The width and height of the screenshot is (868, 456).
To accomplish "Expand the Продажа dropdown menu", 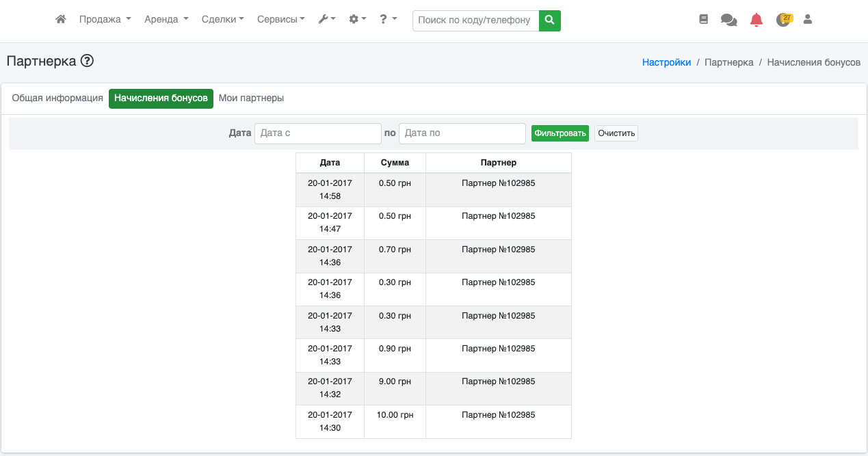I will pyautogui.click(x=105, y=20).
